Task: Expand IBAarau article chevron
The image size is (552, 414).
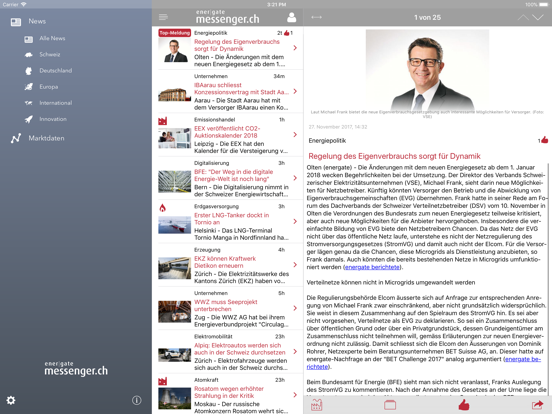Action: (295, 91)
